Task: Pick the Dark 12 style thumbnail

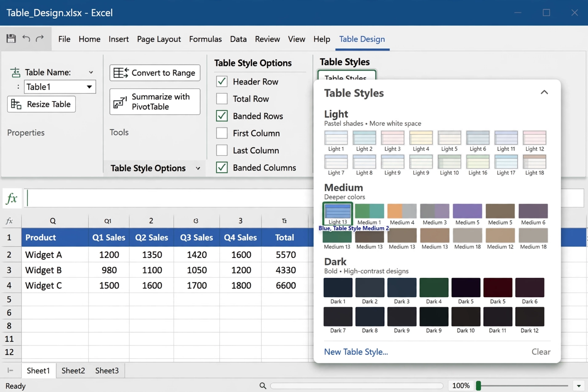Action: click(x=530, y=317)
